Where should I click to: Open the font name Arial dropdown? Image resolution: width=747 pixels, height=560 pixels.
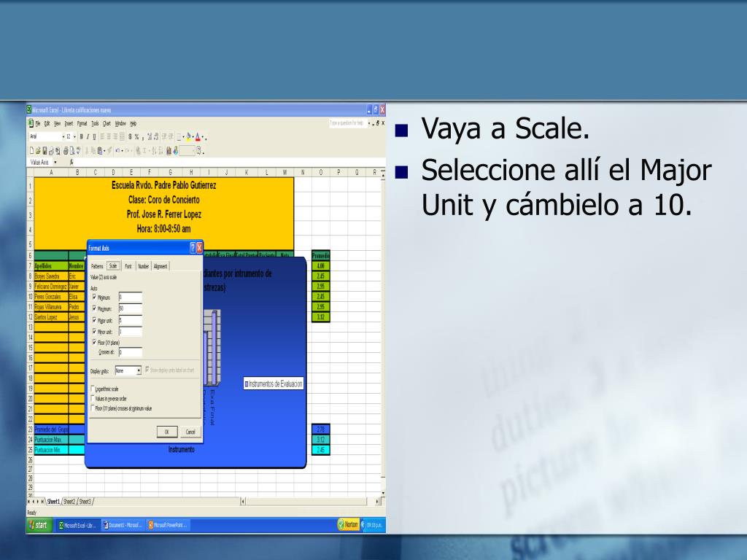(x=63, y=136)
